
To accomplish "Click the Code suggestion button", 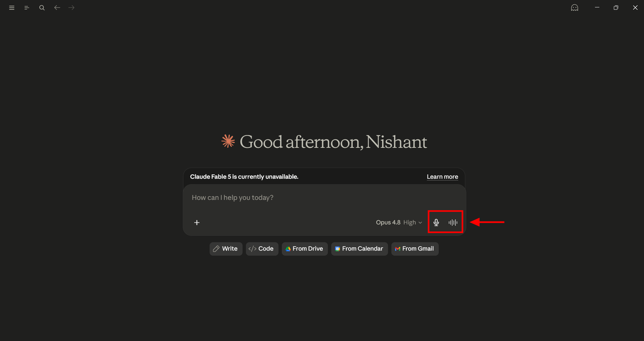I will (x=262, y=249).
